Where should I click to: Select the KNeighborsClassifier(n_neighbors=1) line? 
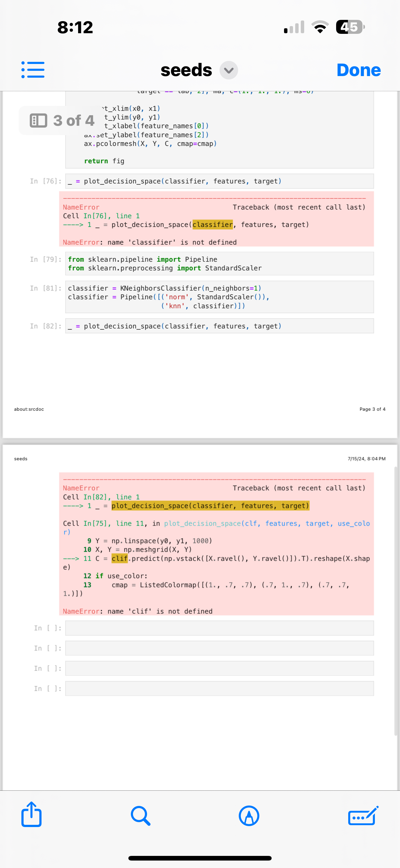tap(164, 288)
